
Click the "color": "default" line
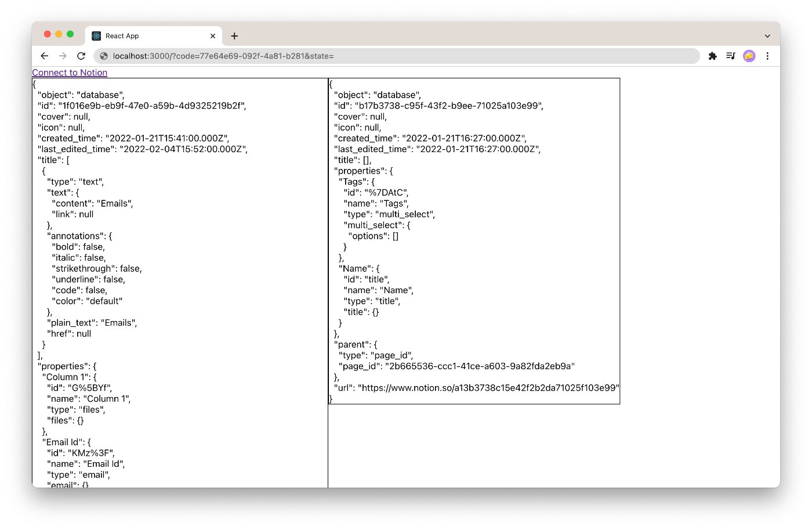(x=87, y=301)
